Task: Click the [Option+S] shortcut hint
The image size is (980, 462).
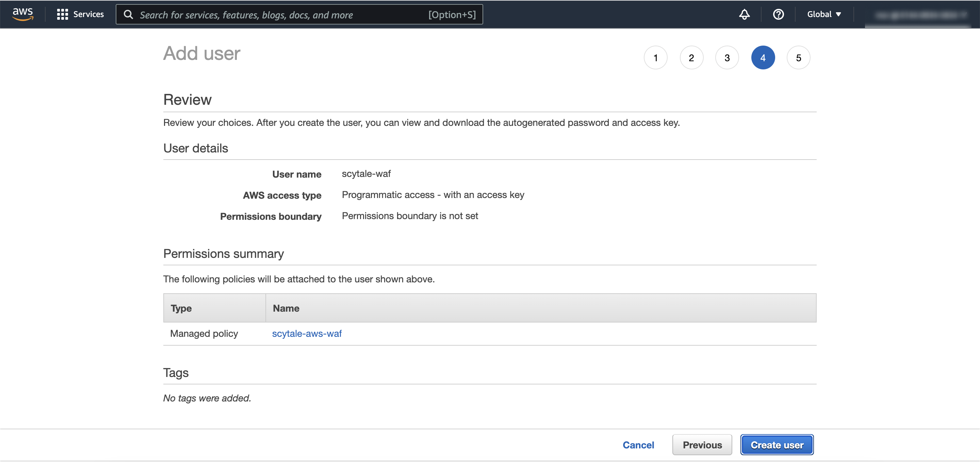Action: pos(452,14)
